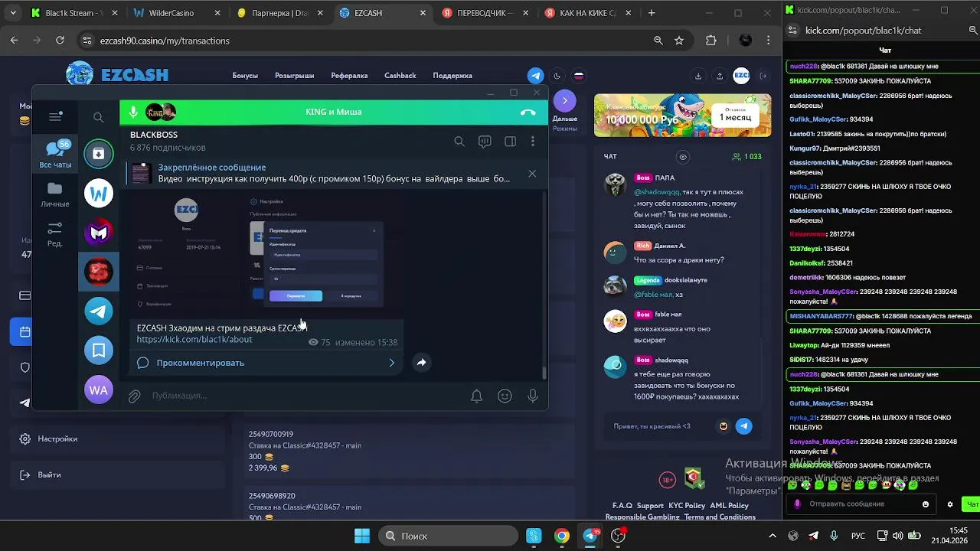
Task: Select the red BLACKBOSS chat avatar
Action: 99,272
